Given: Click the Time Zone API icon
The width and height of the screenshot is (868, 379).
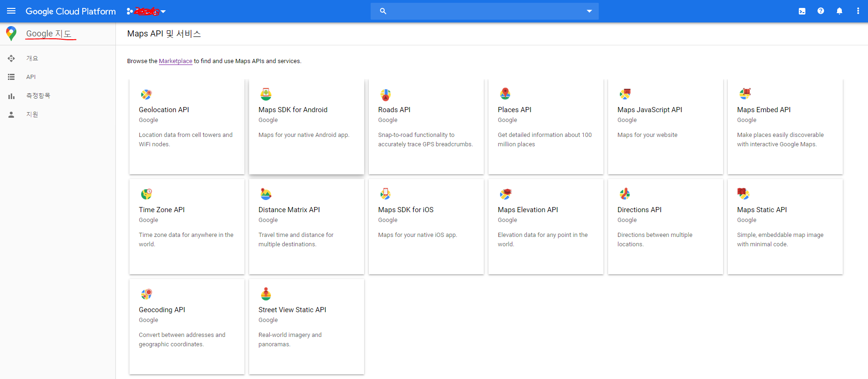Looking at the screenshot, I should tap(146, 194).
